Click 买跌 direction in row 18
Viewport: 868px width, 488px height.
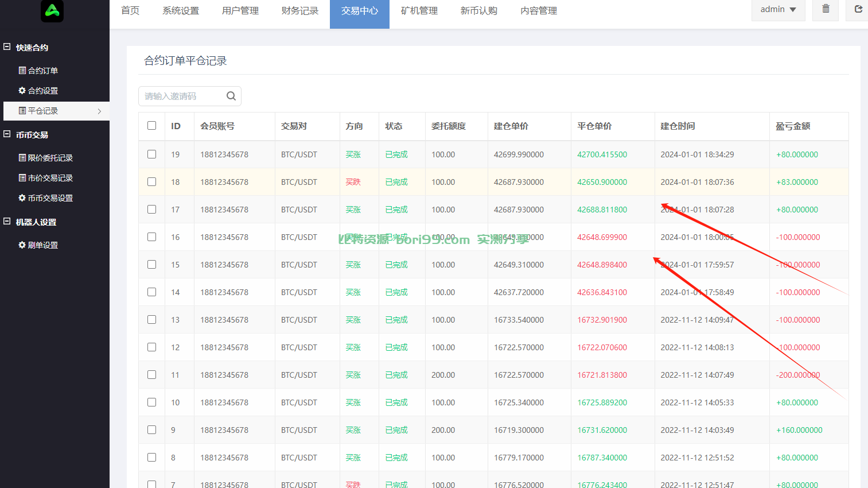pos(353,182)
